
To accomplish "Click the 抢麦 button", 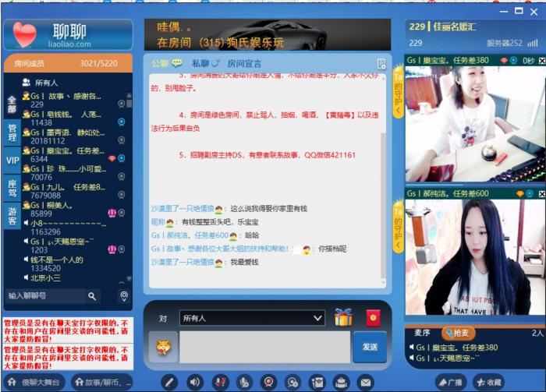I will 458,333.
